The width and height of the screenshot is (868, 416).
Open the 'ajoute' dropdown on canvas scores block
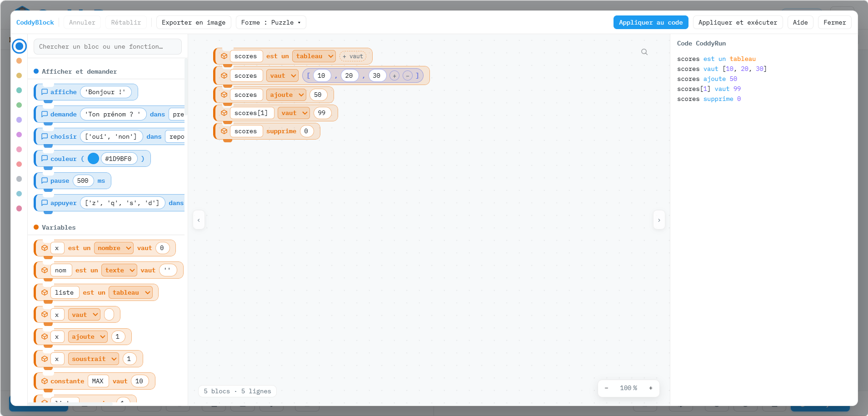point(286,95)
